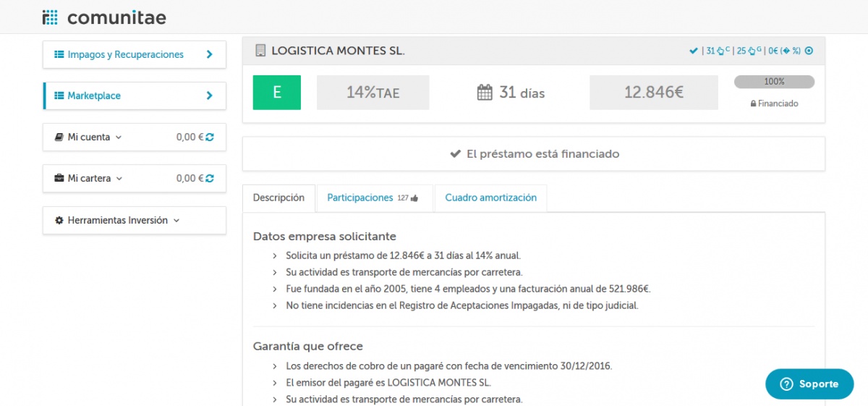Switch to the Participaciones tab

(x=360, y=198)
